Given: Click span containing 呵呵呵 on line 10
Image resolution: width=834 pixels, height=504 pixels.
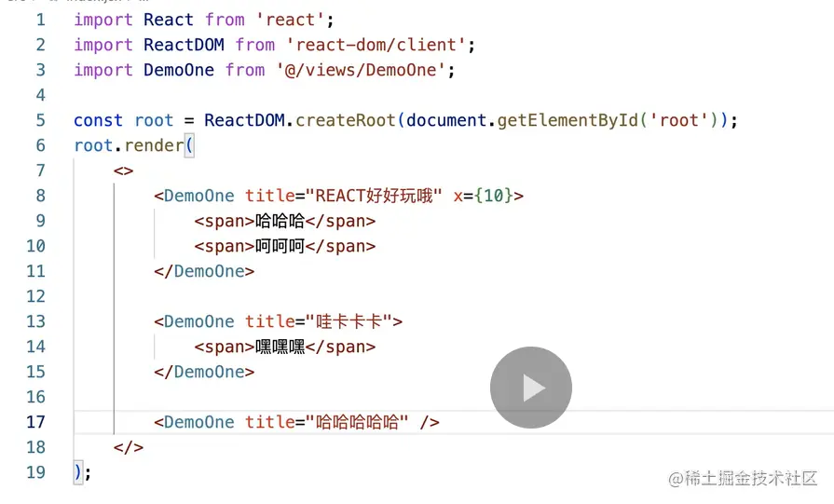Looking at the screenshot, I should click(285, 247).
